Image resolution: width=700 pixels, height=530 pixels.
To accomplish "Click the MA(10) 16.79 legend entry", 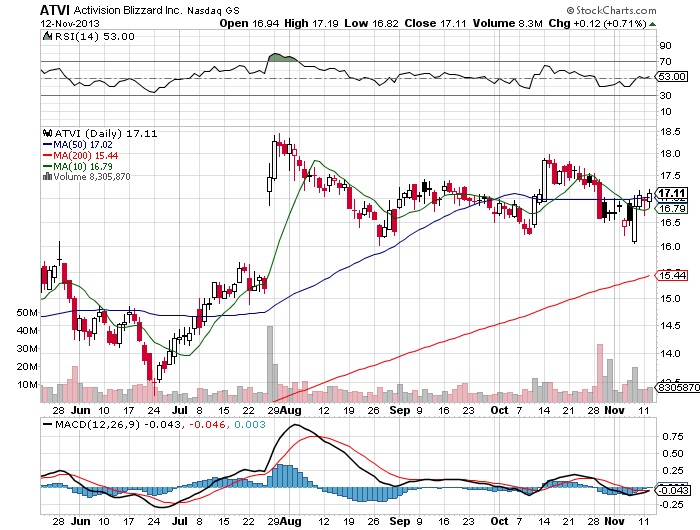I will point(78,166).
